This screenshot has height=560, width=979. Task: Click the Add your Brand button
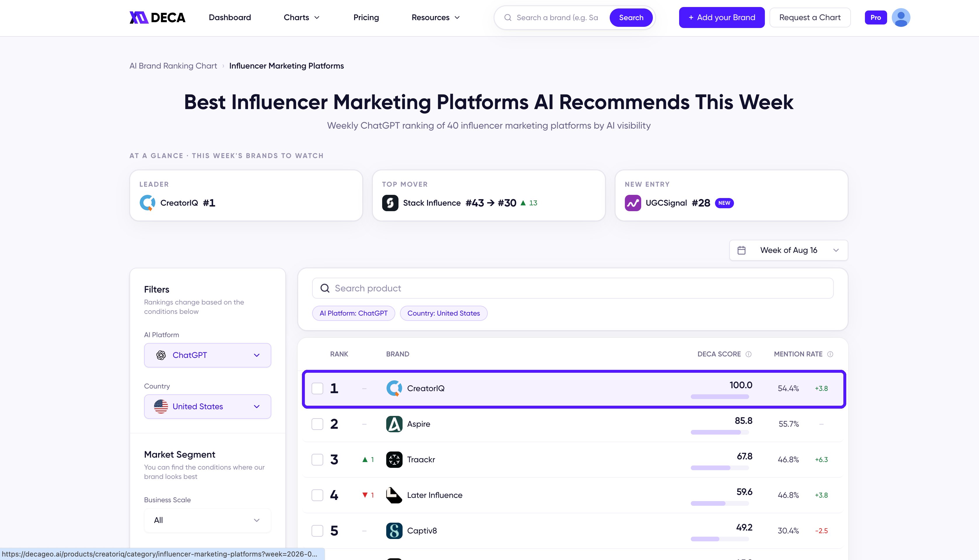tap(722, 18)
